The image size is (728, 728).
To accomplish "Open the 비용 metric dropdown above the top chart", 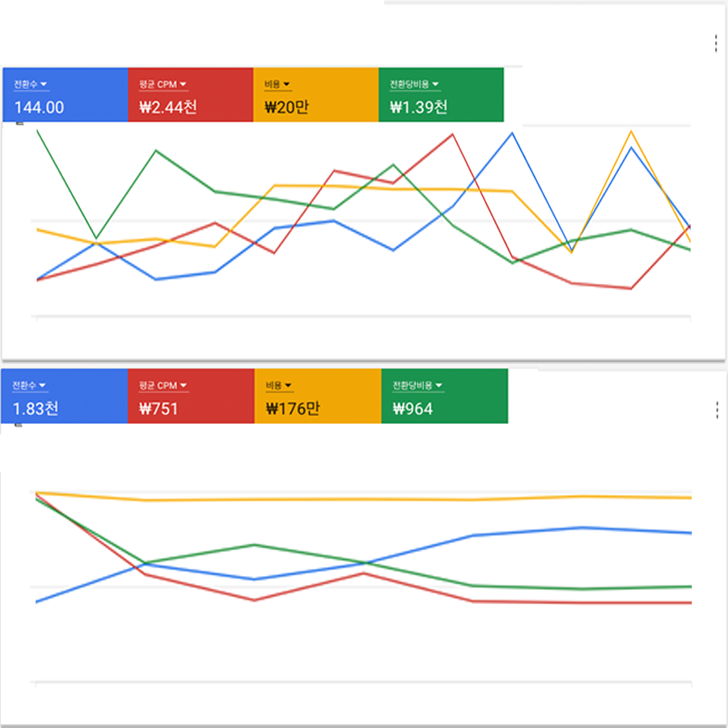I will click(x=277, y=84).
